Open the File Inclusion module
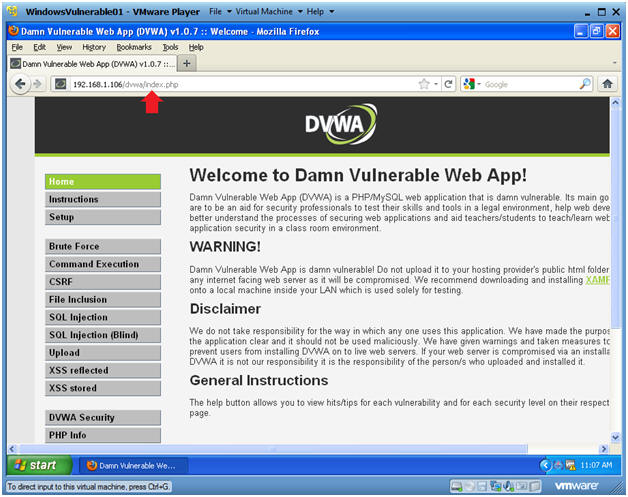The image size is (628, 497). click(x=103, y=300)
